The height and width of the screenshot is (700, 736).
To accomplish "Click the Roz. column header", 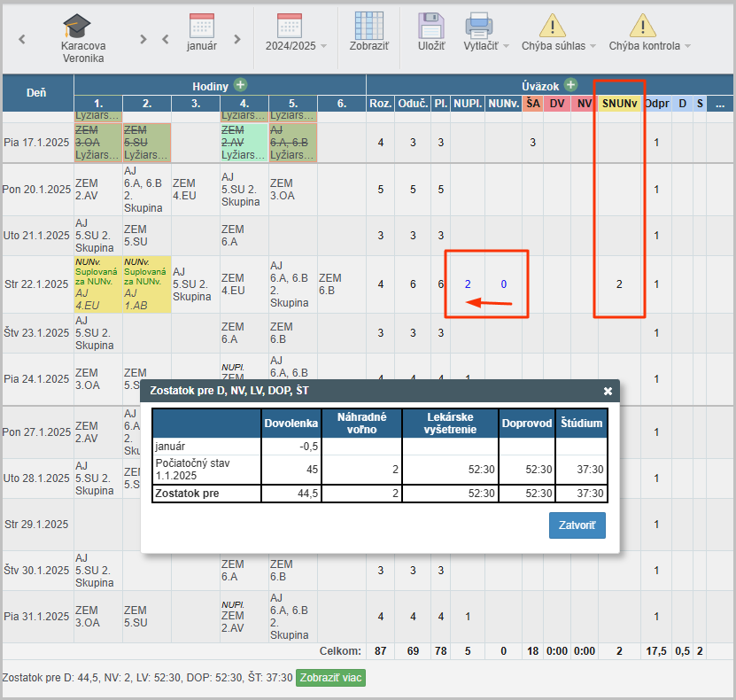I will click(380, 104).
